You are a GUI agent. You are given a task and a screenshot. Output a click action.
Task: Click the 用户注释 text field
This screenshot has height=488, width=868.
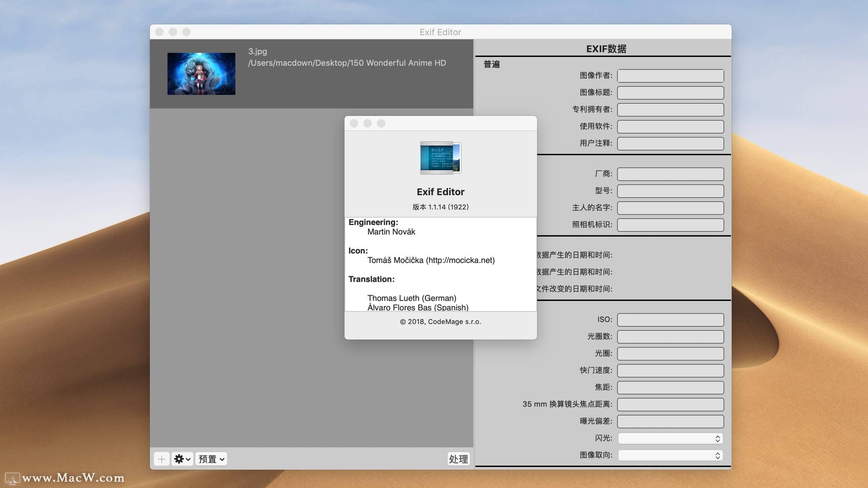[670, 144]
